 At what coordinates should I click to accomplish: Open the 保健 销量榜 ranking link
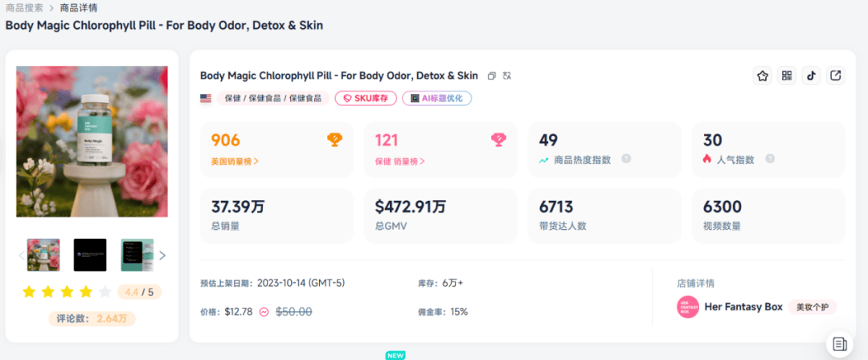pos(399,161)
